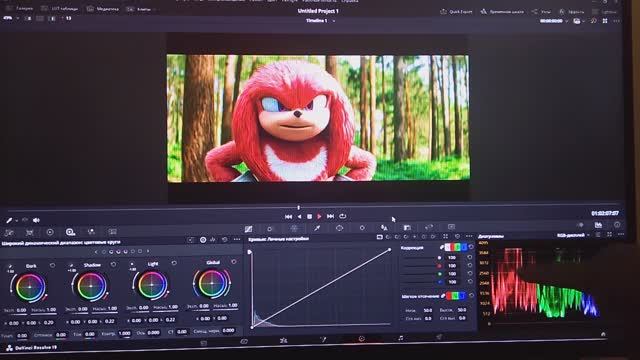
Task: Jump to the last frame
Action: tap(330, 216)
